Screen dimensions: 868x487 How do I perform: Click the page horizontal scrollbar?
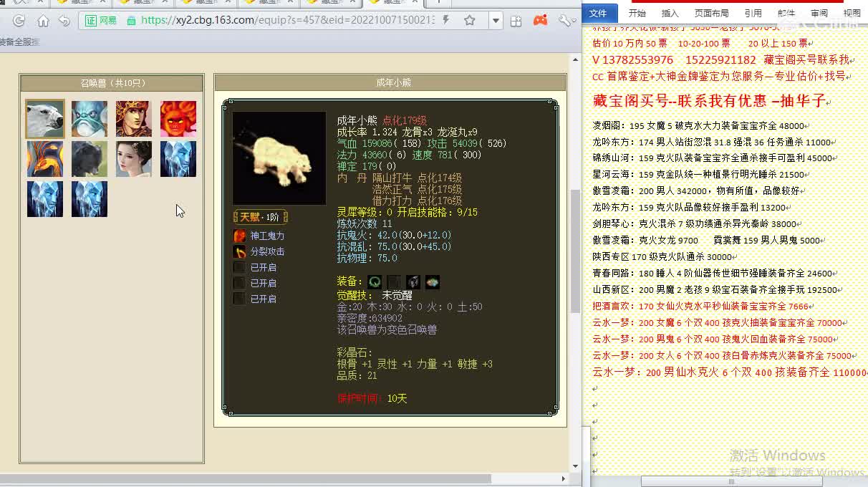(x=246, y=478)
